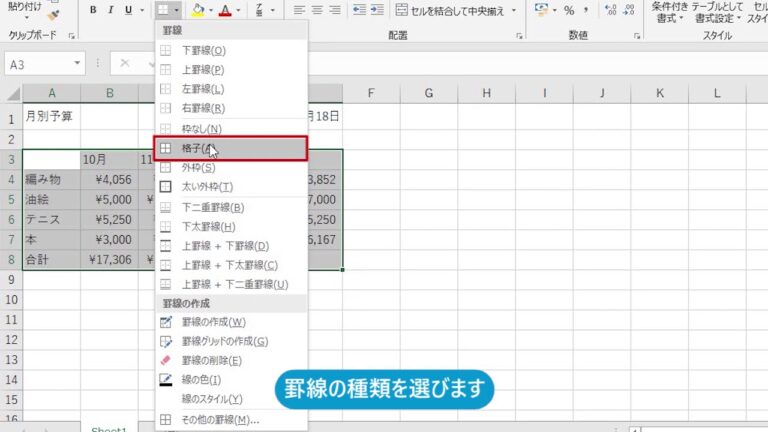This screenshot has height=432, width=768.
Task: Select 下罫線(O) option
Action: click(x=231, y=50)
